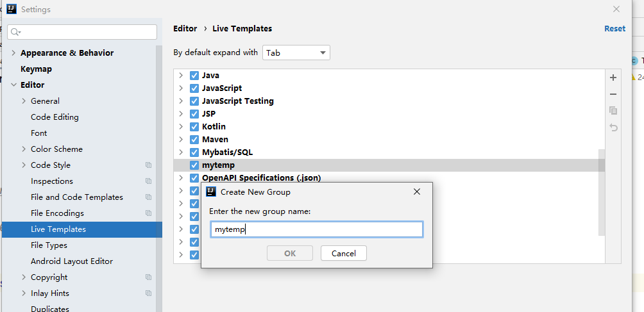Expand the Appearance & Behavior settings section

(x=14, y=53)
